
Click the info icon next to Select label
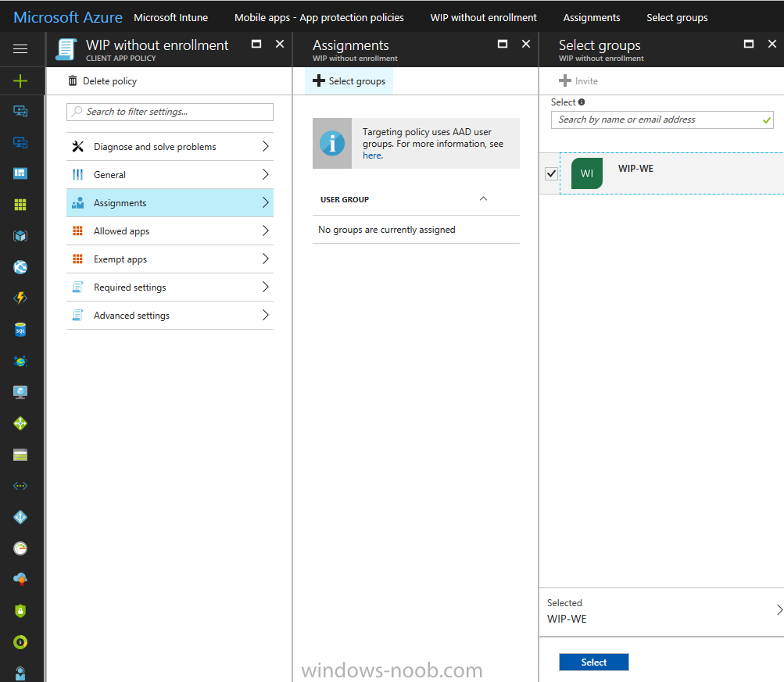click(582, 102)
